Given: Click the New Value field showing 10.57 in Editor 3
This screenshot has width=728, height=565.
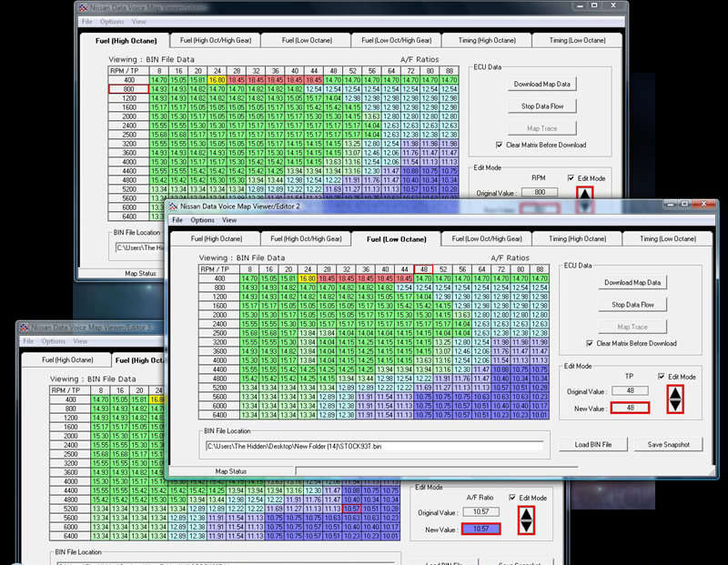Looking at the screenshot, I should pyautogui.click(x=481, y=529).
